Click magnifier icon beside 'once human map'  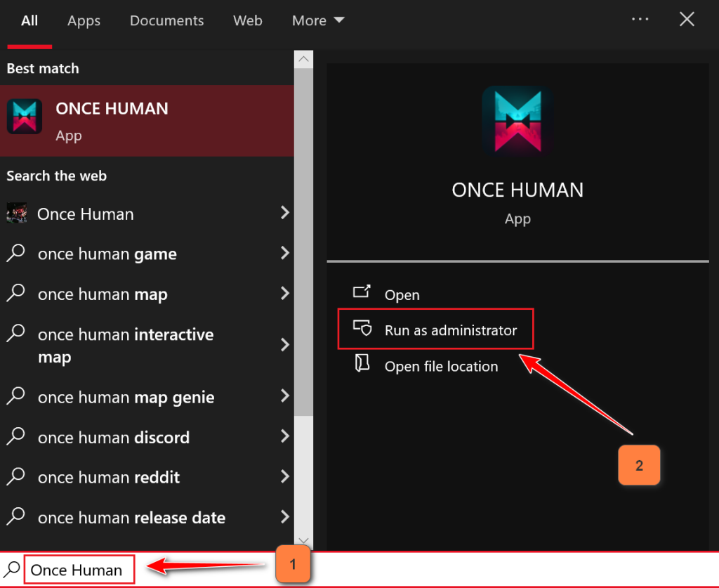[x=16, y=293]
